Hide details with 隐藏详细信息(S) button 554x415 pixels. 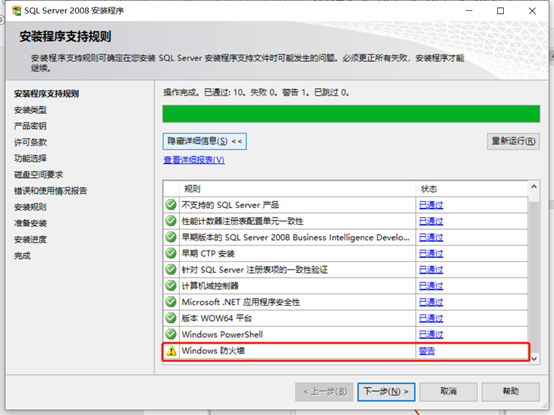click(x=205, y=141)
